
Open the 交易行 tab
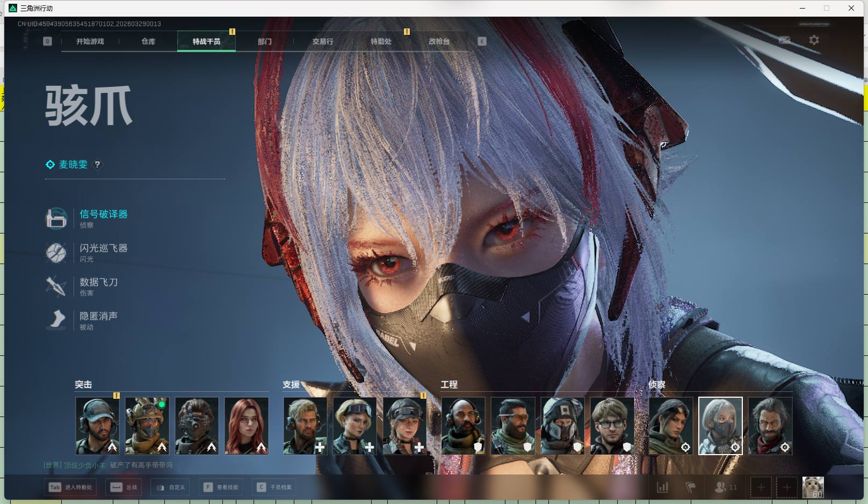tap(323, 41)
